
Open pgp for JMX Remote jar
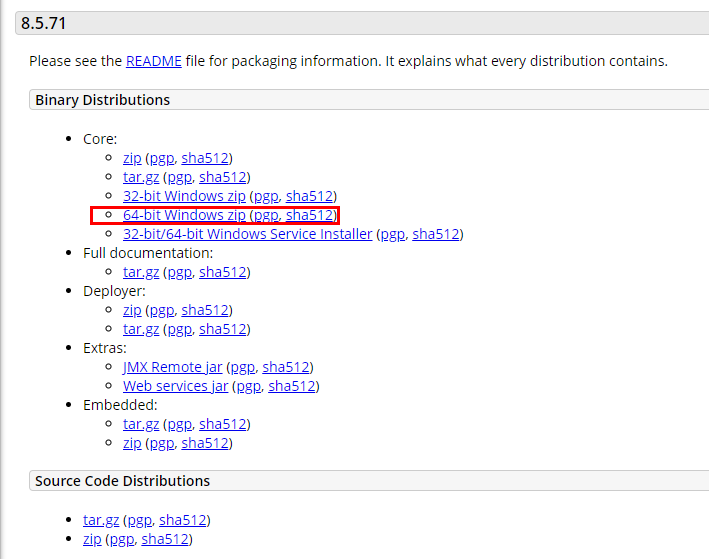[x=243, y=367]
